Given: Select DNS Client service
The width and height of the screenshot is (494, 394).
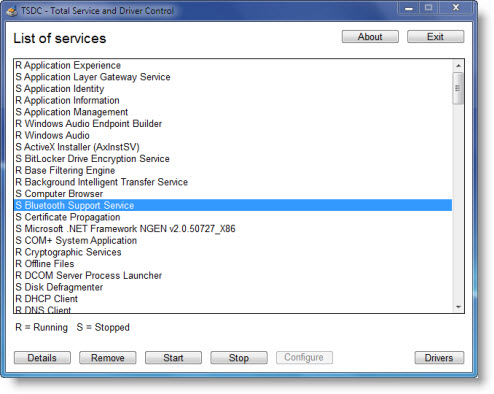Looking at the screenshot, I should click(x=233, y=309).
